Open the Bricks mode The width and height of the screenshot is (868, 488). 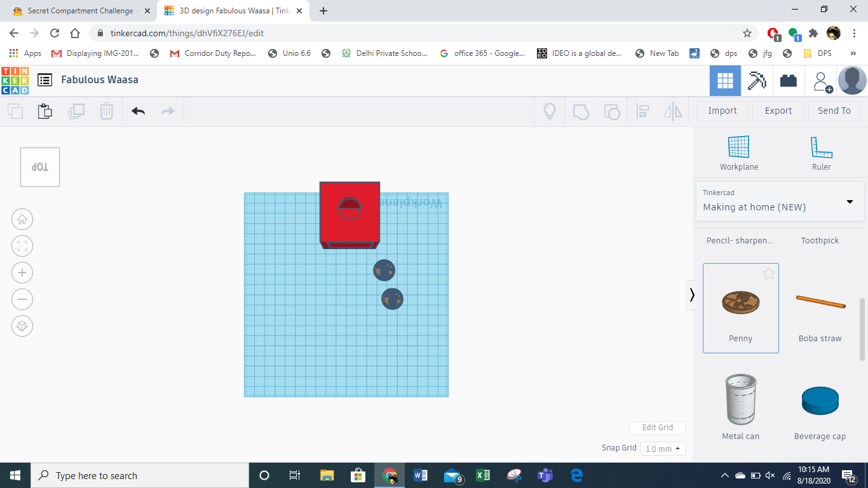[789, 81]
